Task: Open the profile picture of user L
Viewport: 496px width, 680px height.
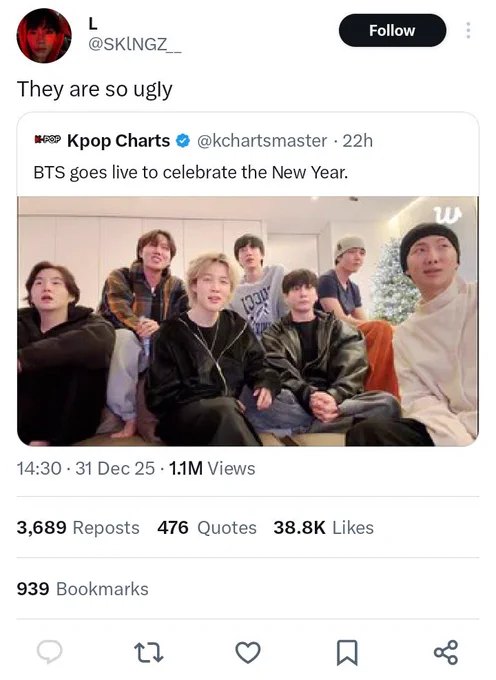Action: point(44,35)
